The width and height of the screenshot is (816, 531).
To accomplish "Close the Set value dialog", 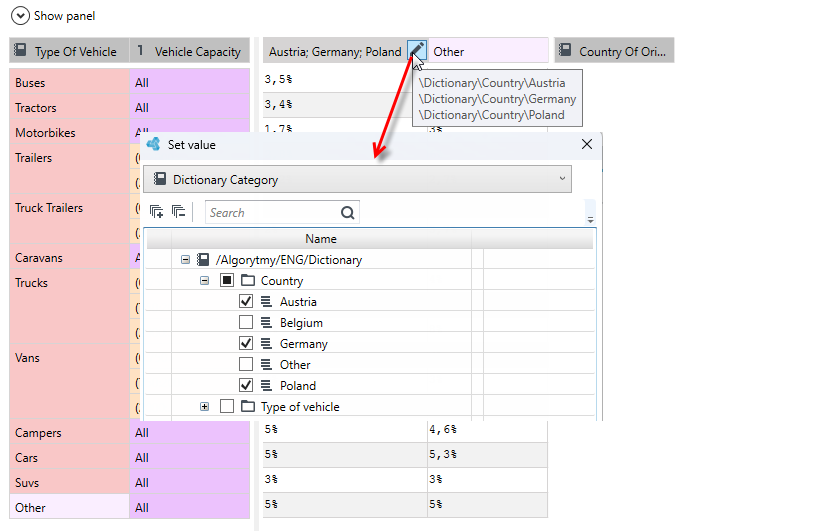I will [x=586, y=144].
